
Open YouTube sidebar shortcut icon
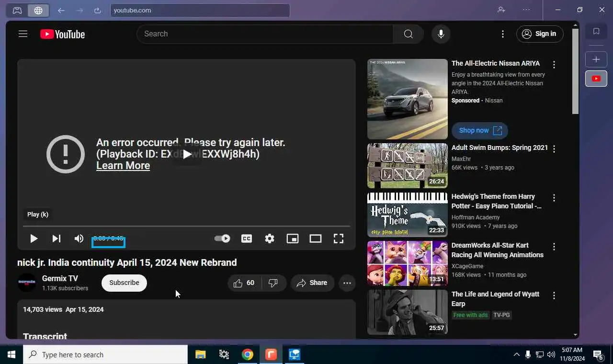click(x=596, y=79)
